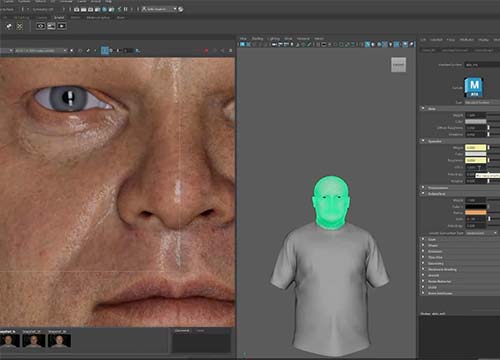Select the first snapshot thumbnail
This screenshot has width=500, height=360.
[9, 341]
